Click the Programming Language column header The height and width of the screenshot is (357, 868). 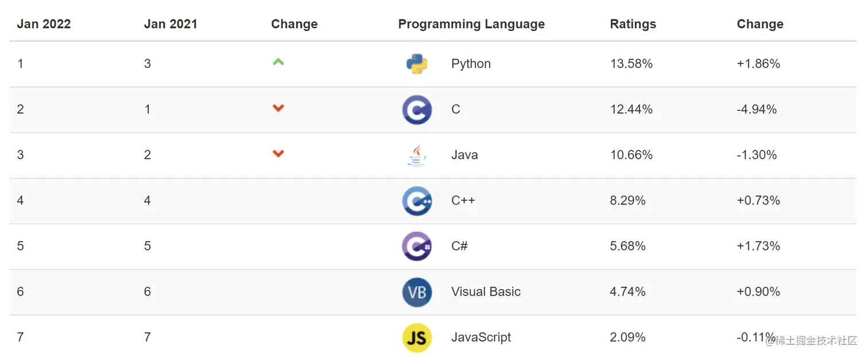coord(471,24)
